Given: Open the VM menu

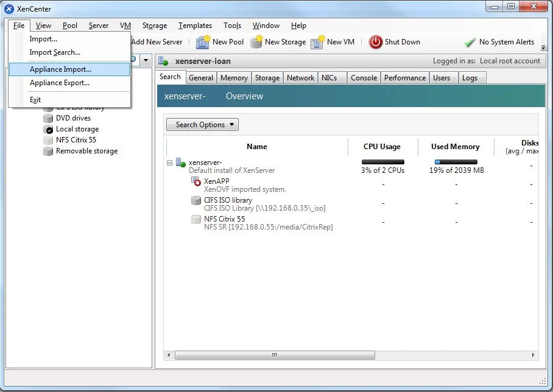Looking at the screenshot, I should [125, 26].
